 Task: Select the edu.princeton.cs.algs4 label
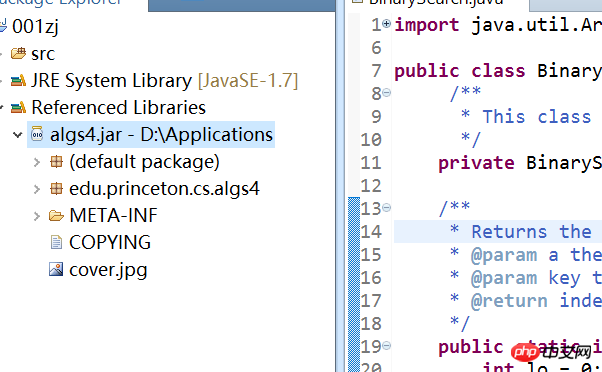(164, 189)
